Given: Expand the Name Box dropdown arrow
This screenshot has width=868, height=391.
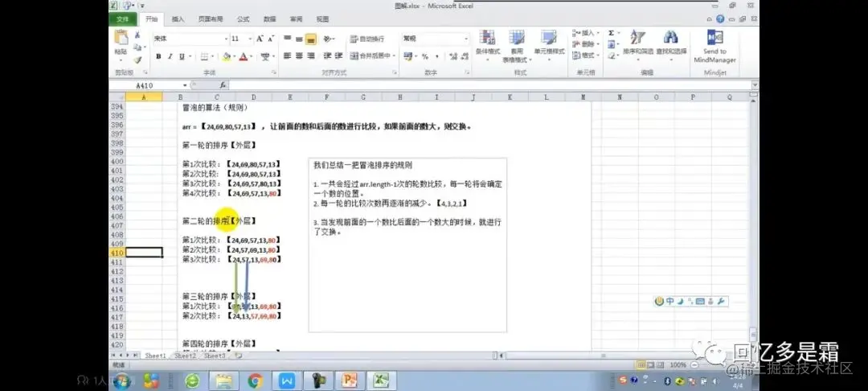Looking at the screenshot, I should click(186, 85).
